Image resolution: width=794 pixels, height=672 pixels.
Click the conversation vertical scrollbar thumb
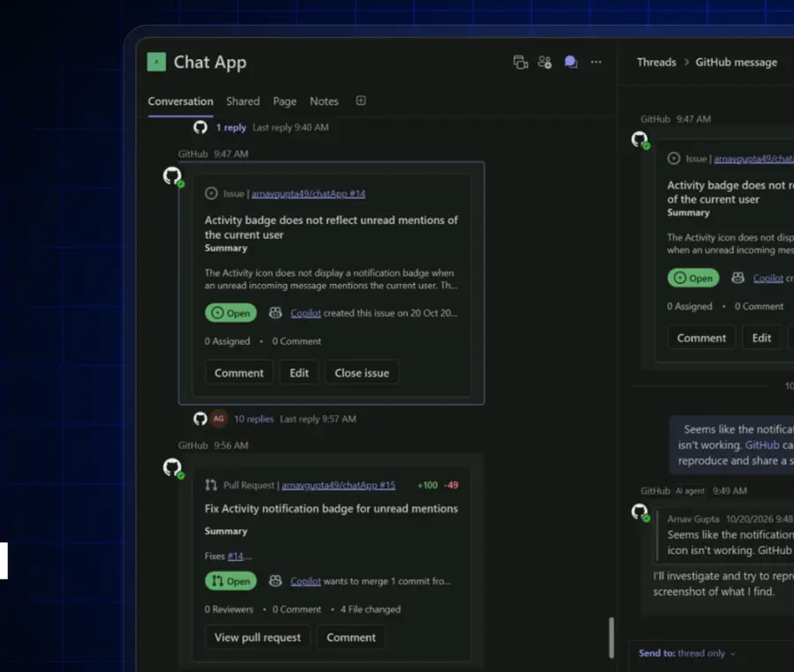(611, 637)
